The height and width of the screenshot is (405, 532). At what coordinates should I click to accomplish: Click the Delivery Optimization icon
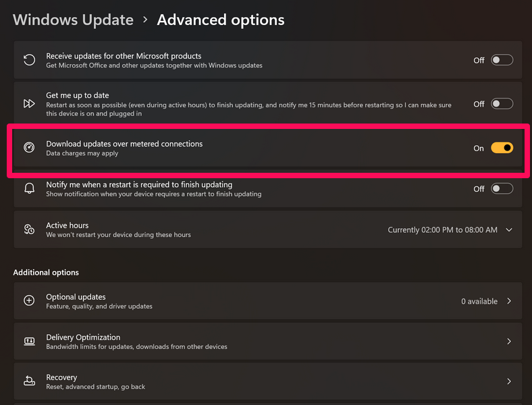(29, 342)
